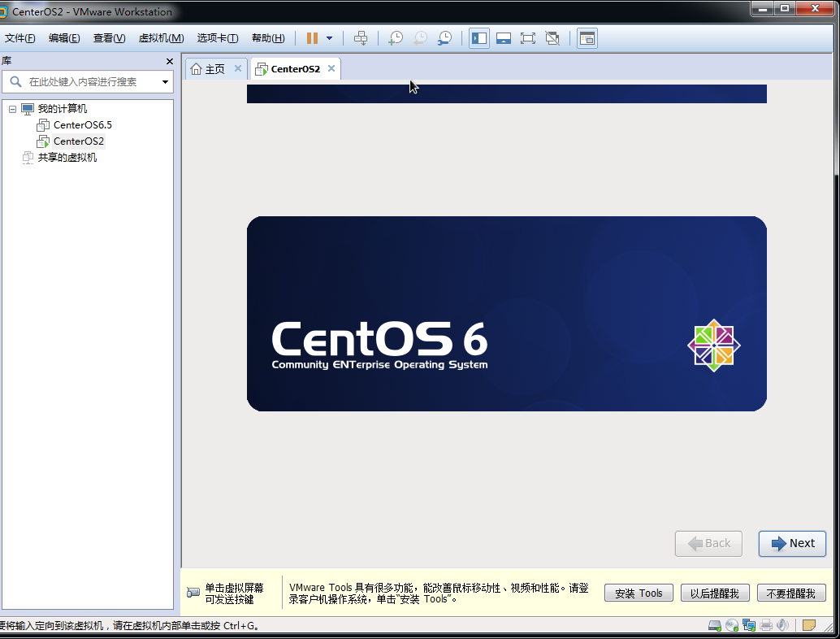This screenshot has width=840, height=639.
Task: Click the Back button in installer
Action: point(708,544)
